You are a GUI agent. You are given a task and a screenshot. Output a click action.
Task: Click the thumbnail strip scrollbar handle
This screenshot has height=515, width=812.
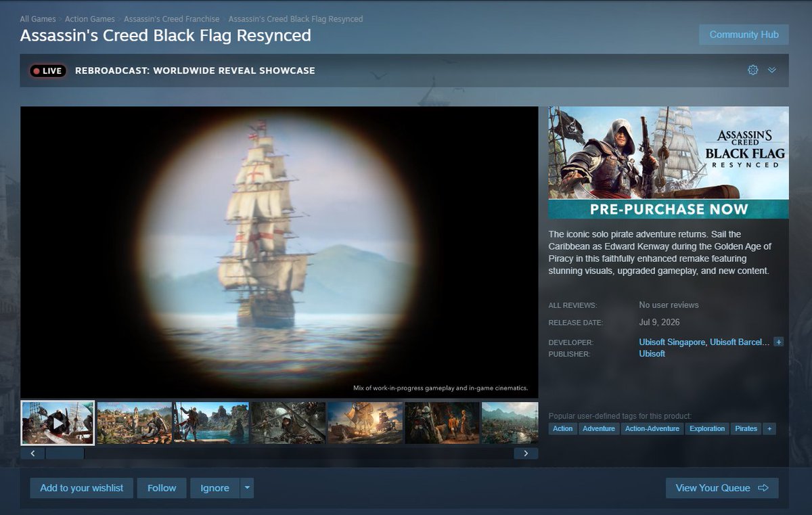pyautogui.click(x=64, y=453)
